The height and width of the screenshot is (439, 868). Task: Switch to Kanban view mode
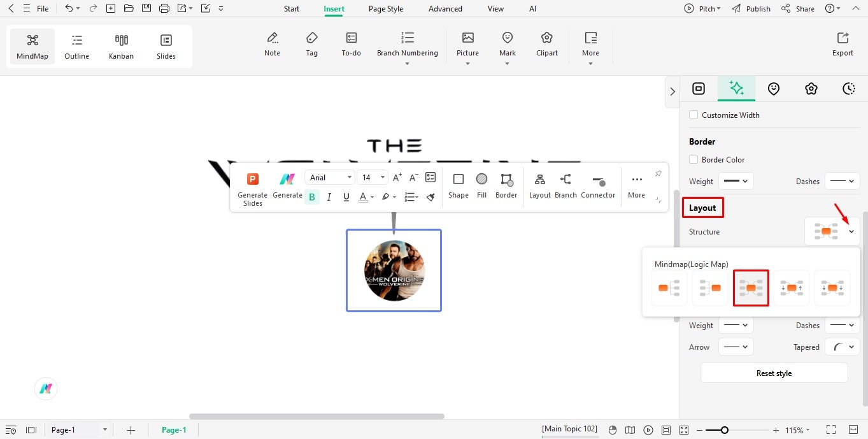(122, 46)
